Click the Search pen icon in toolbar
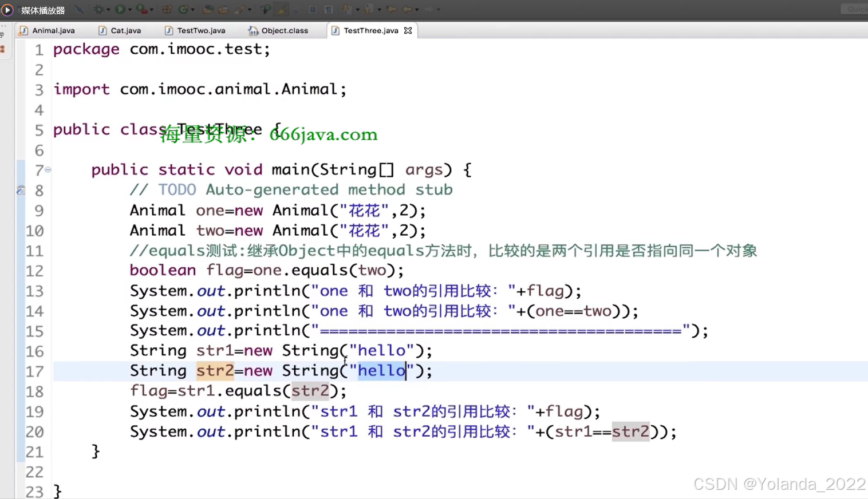Viewport: 868px width, 499px height. point(239,10)
